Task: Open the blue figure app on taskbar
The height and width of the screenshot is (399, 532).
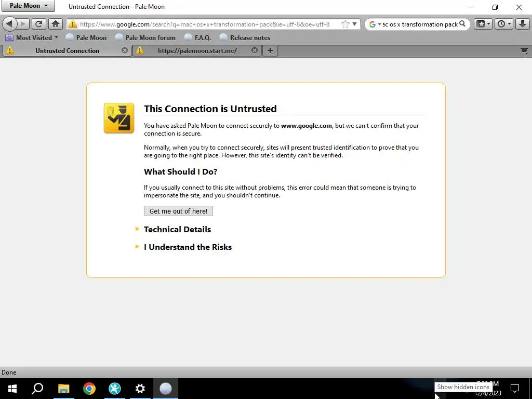Action: click(115, 389)
